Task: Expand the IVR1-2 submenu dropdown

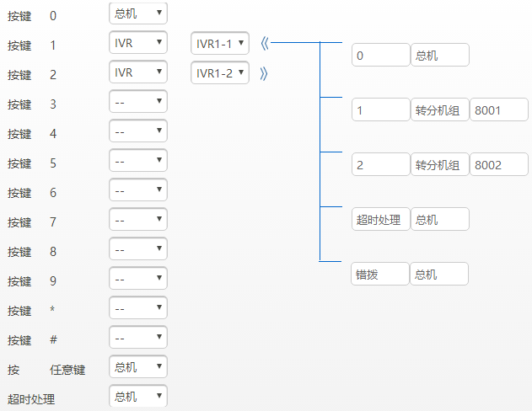Action: point(219,73)
